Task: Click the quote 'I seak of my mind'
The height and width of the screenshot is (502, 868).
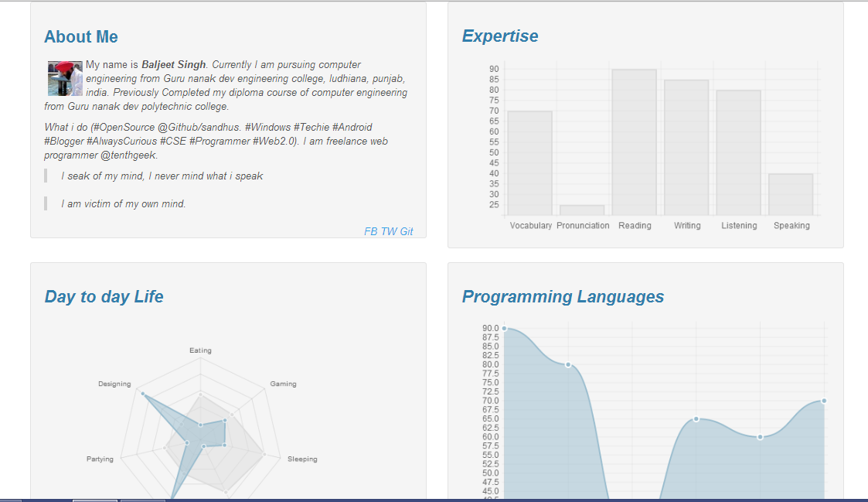Action: pyautogui.click(x=162, y=176)
